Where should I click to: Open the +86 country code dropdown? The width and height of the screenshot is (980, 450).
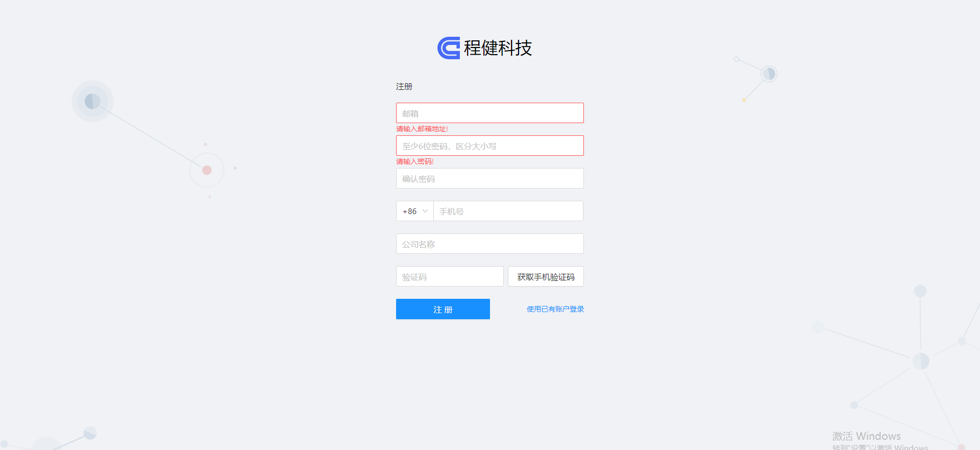(415, 211)
